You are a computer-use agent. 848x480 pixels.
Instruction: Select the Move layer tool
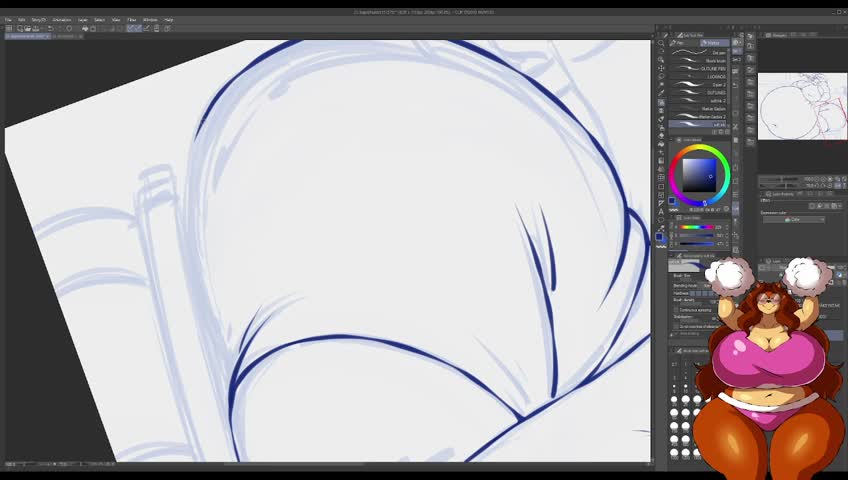point(661,68)
